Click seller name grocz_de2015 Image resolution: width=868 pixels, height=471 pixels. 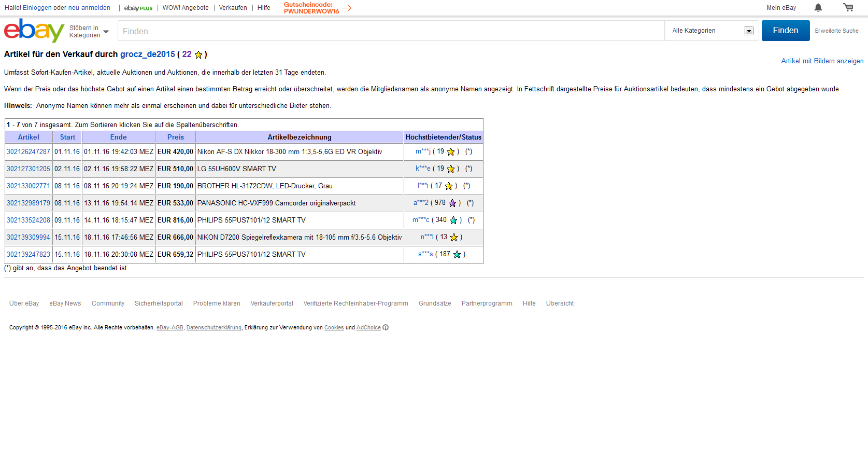[x=148, y=54]
